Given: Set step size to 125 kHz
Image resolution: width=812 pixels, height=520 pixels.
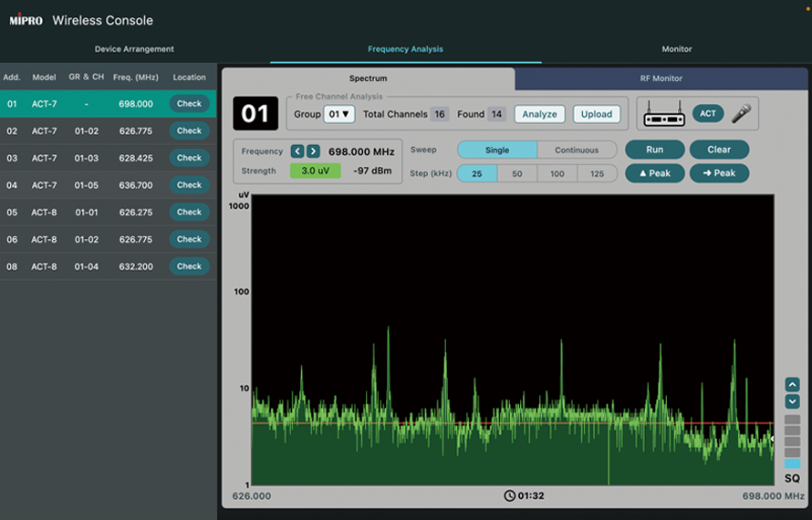Looking at the screenshot, I should (x=597, y=173).
